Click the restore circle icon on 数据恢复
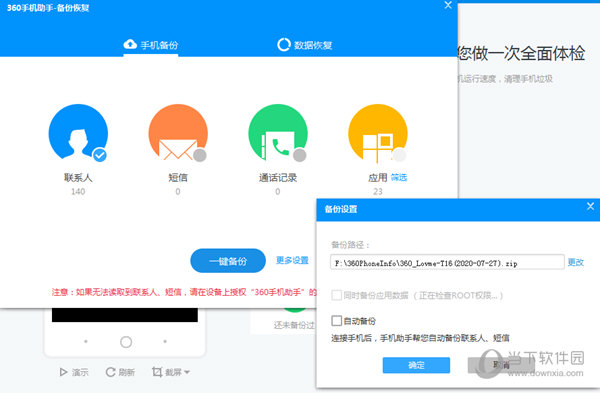This screenshot has height=393, width=600. click(284, 45)
